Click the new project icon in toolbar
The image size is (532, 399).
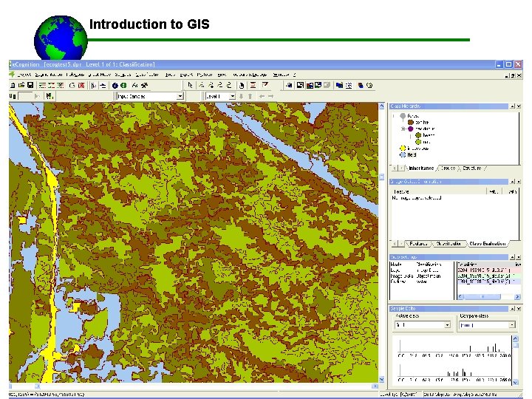[x=13, y=86]
